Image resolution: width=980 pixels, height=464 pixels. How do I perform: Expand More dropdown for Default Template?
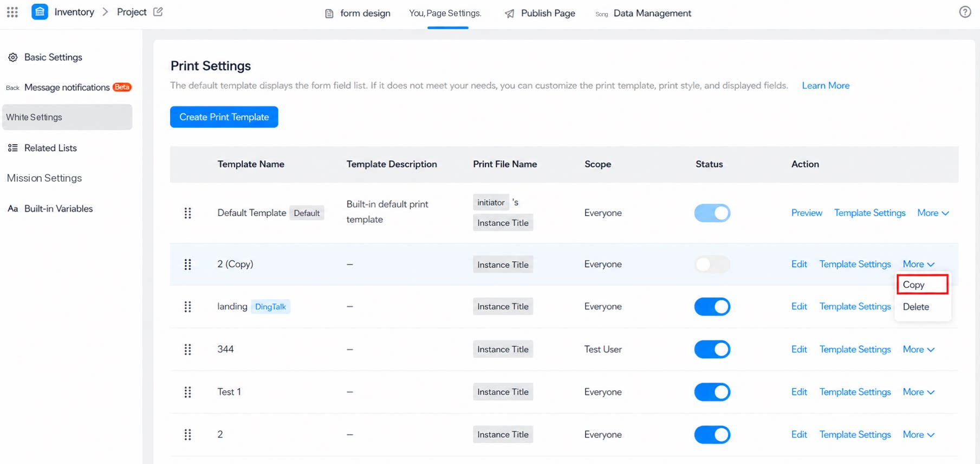coord(933,213)
